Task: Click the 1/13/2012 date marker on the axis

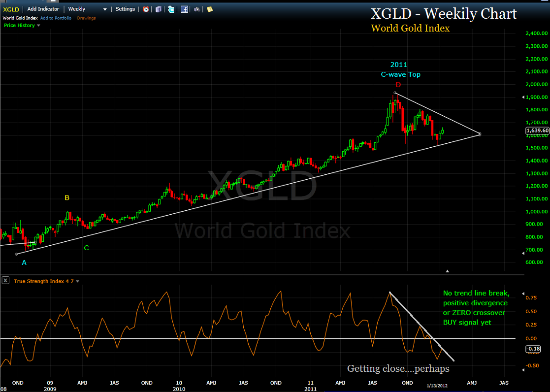Action: pyautogui.click(x=437, y=386)
